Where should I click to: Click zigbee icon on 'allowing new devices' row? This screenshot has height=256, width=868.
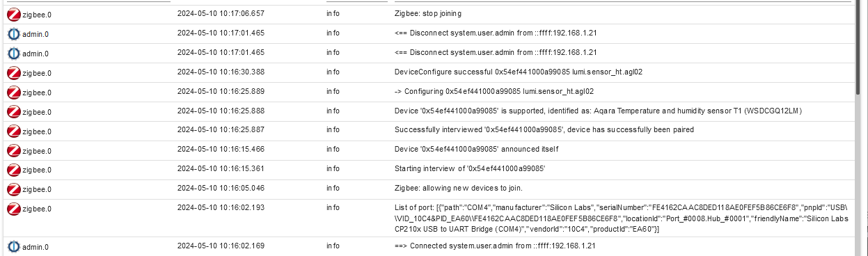pos(13,189)
